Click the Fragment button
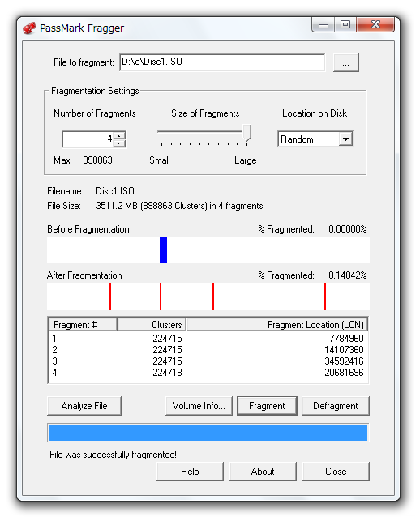 click(267, 406)
